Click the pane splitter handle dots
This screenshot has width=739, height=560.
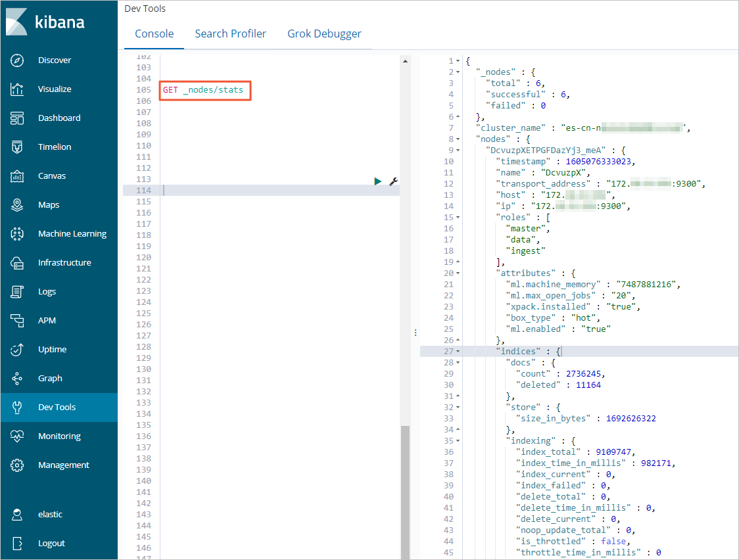416,333
